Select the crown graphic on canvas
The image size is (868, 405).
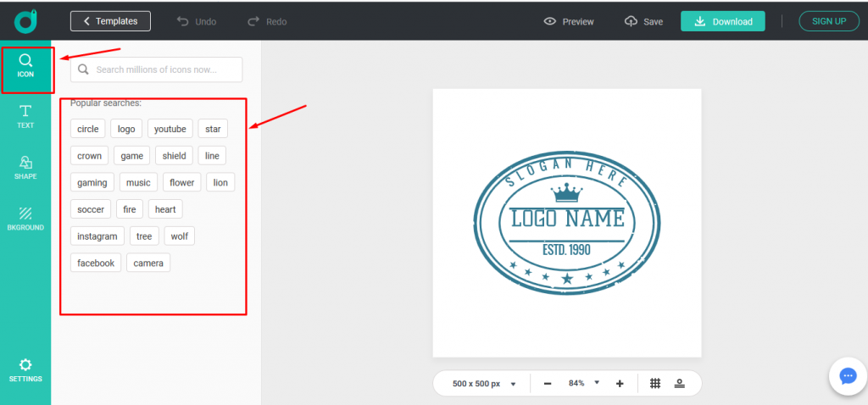[x=567, y=194]
